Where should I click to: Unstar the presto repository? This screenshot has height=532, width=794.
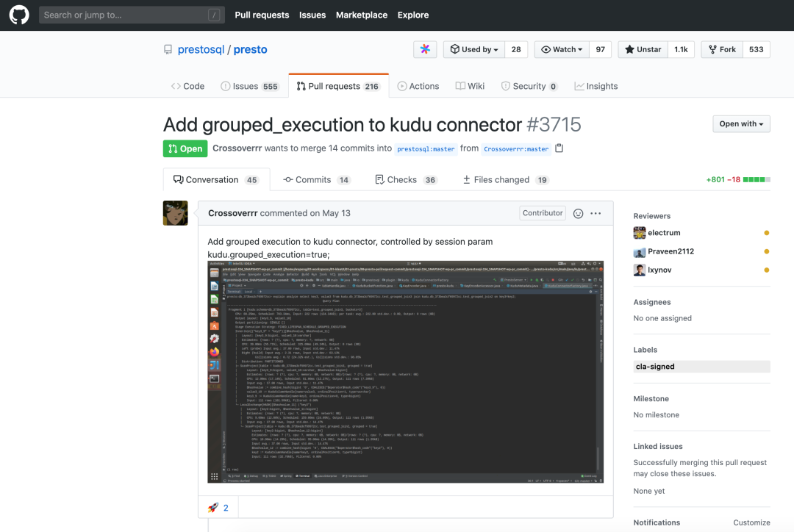tap(643, 49)
